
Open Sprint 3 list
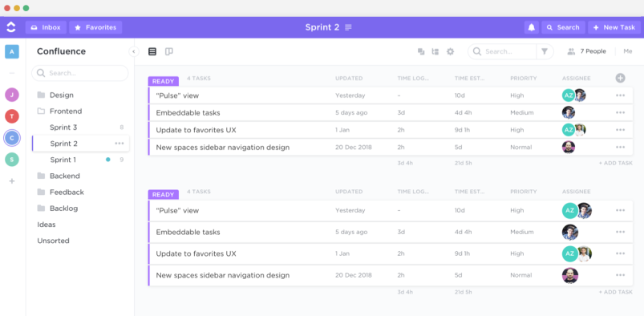click(x=63, y=128)
